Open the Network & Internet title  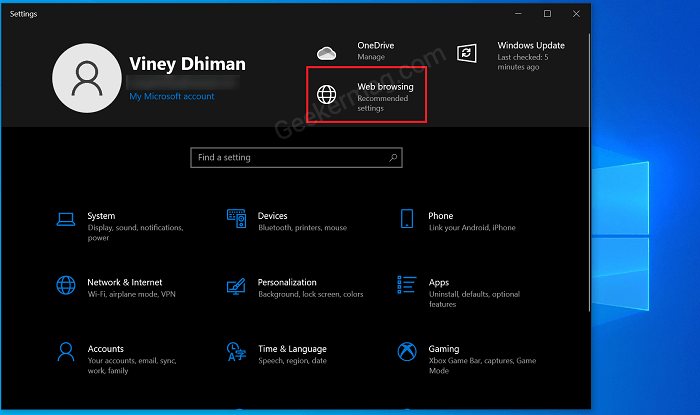(125, 282)
